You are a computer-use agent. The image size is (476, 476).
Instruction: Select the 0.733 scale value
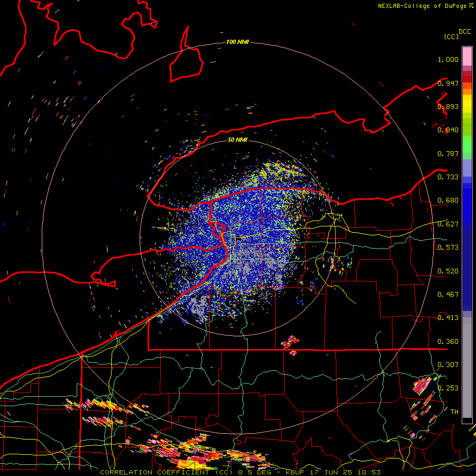(x=448, y=177)
